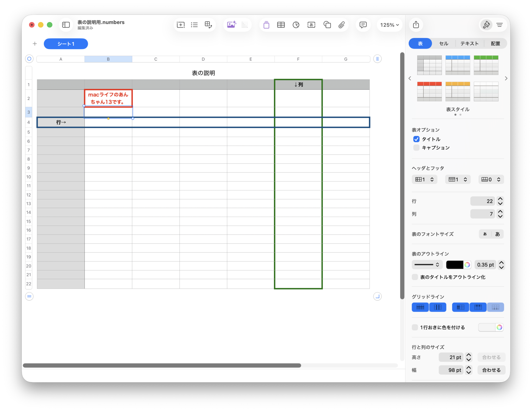This screenshot has height=411, width=532.
Task: Click the 合わせる button for 幅
Action: click(x=491, y=370)
